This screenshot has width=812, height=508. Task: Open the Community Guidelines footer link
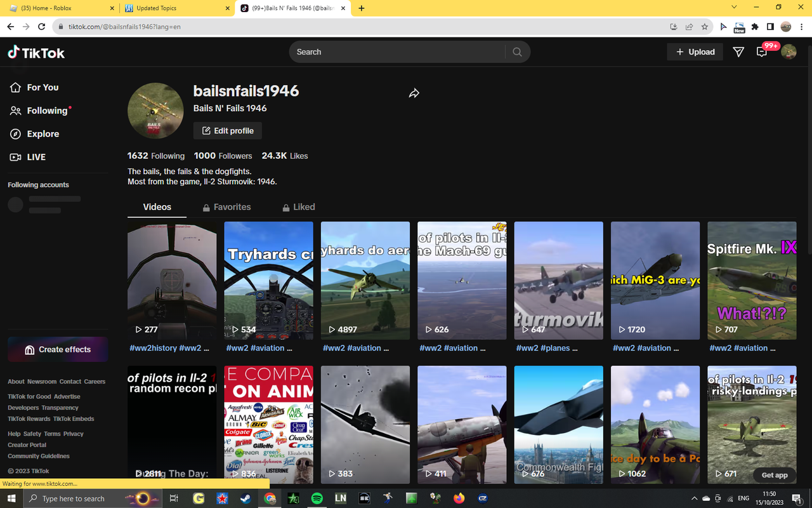[39, 456]
